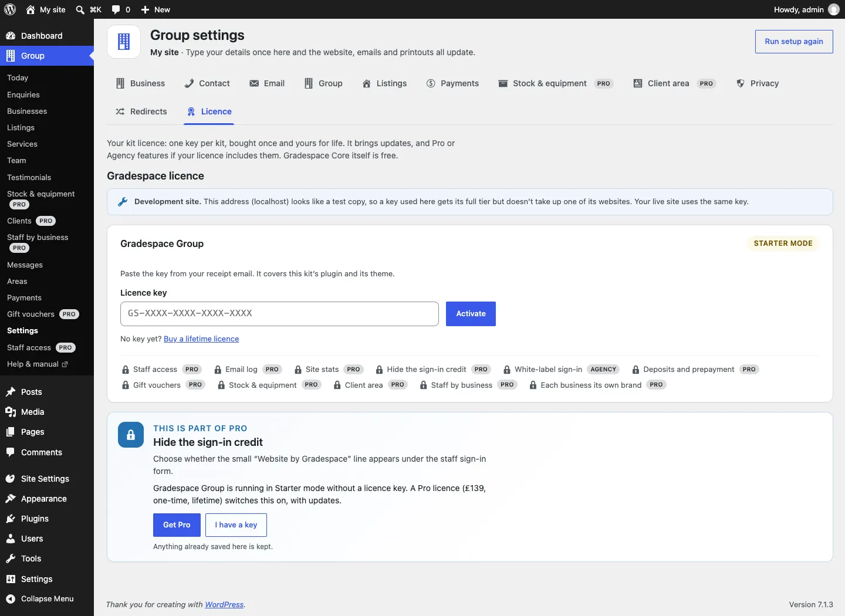845x616 pixels.
Task: Open Messages in the sidebar
Action: point(25,265)
